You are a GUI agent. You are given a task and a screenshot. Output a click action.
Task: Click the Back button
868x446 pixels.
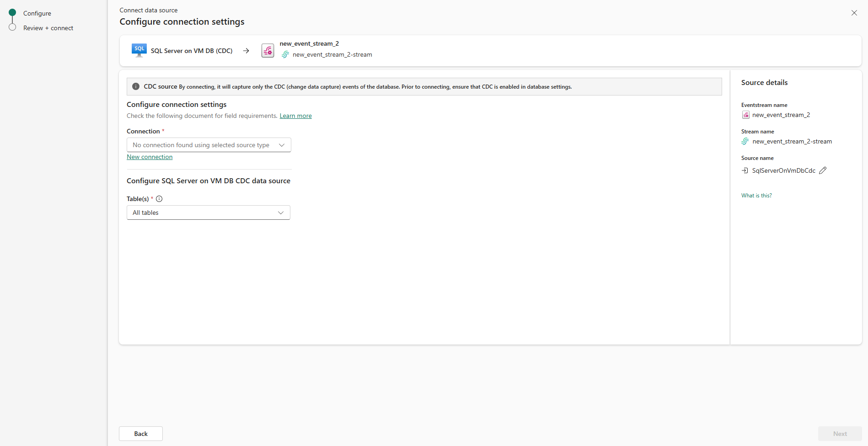[x=140, y=433]
